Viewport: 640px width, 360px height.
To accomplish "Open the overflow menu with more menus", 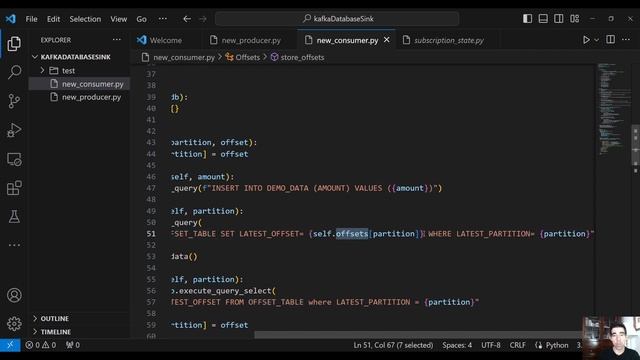I will [162, 19].
